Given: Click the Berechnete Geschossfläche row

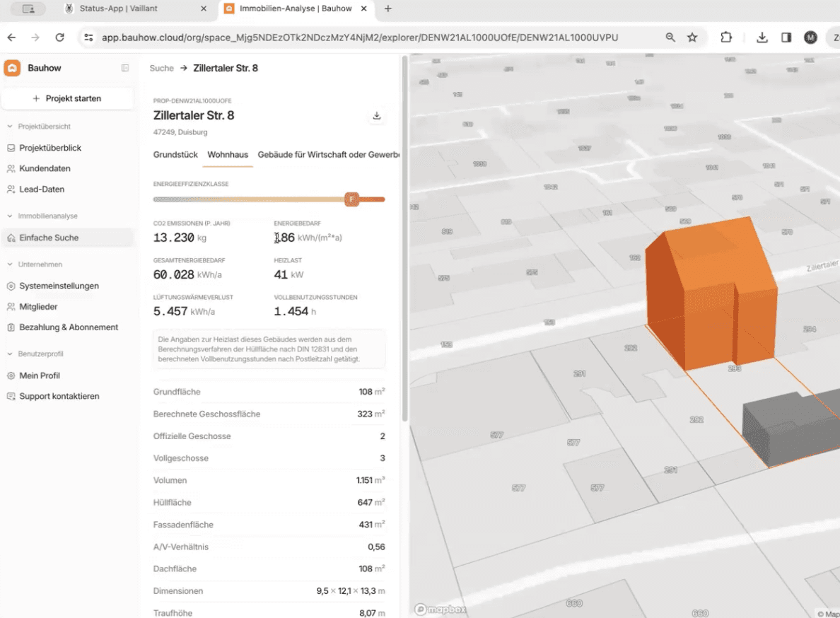Looking at the screenshot, I should click(x=269, y=414).
